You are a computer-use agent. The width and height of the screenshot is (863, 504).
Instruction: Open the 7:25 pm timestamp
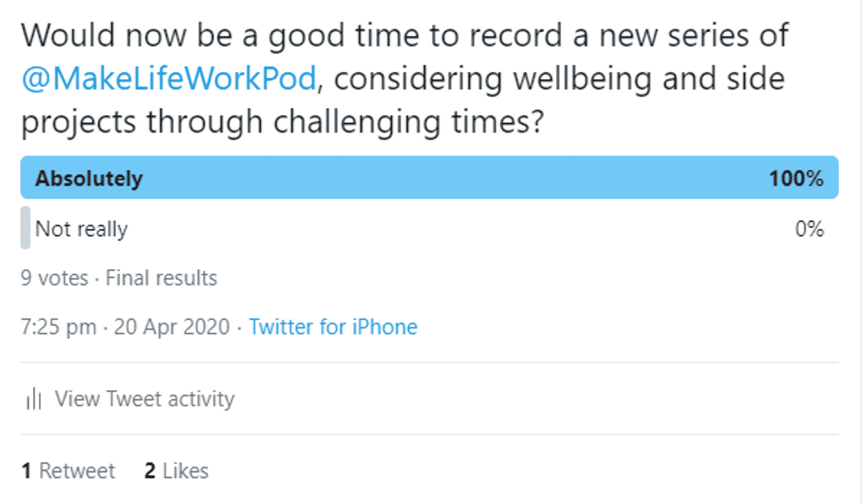point(58,327)
